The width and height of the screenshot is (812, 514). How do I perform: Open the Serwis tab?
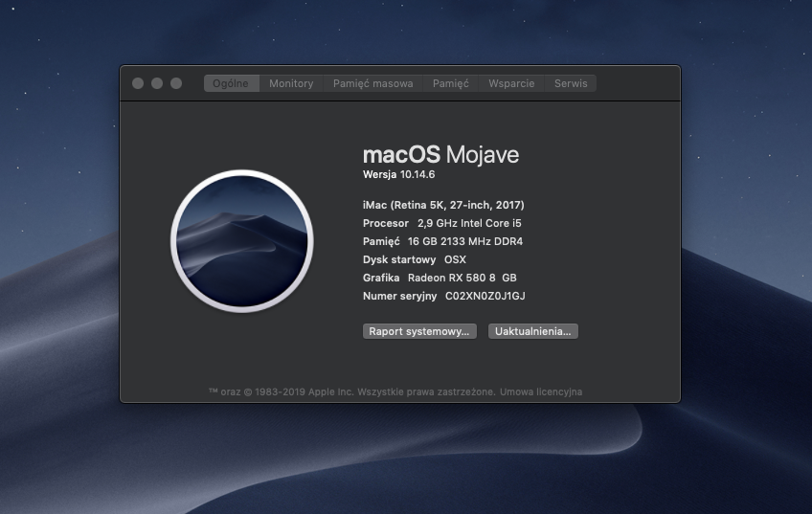(x=571, y=83)
